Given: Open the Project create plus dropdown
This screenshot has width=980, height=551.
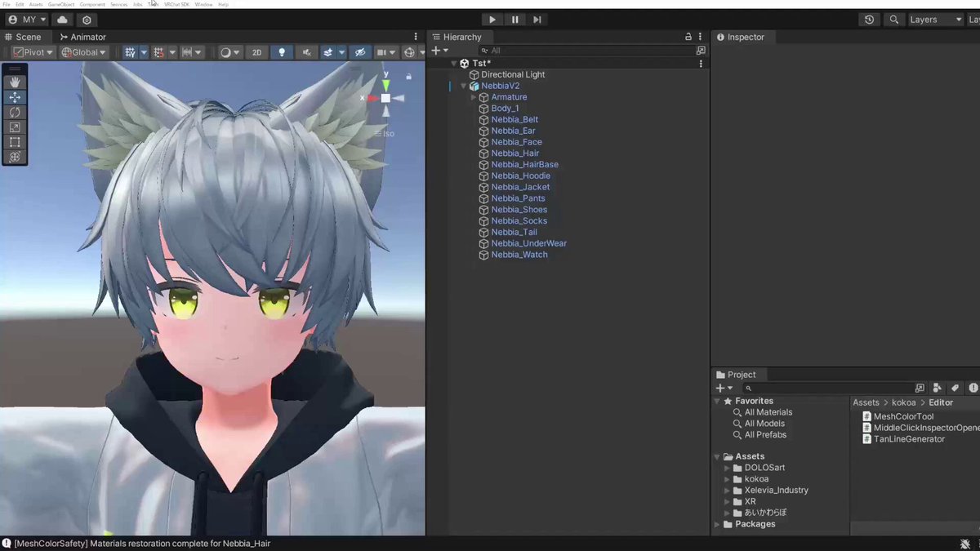Looking at the screenshot, I should point(724,389).
